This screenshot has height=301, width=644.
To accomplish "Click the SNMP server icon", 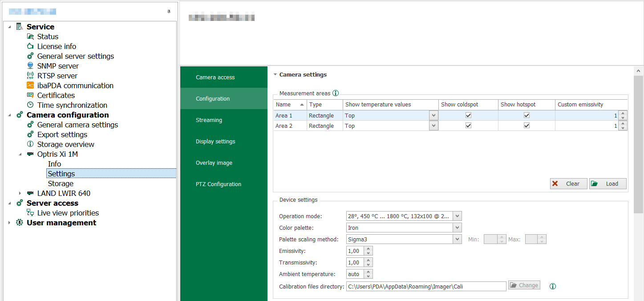I will click(30, 66).
